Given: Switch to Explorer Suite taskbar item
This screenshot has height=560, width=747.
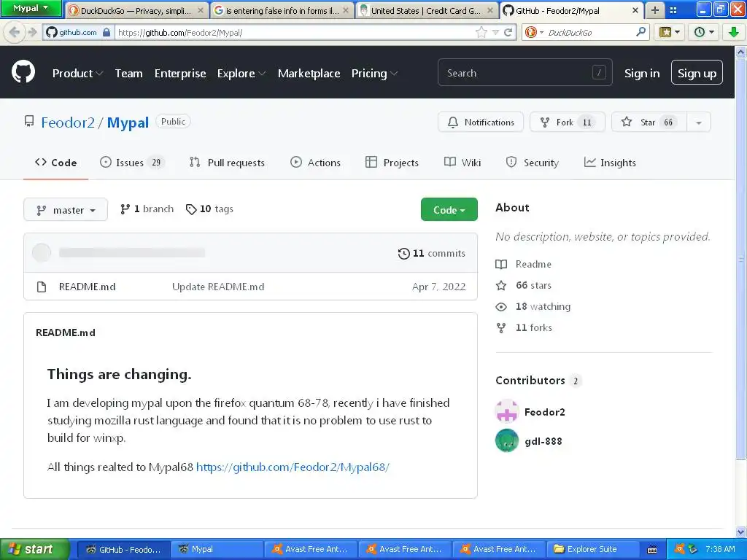Looking at the screenshot, I should pyautogui.click(x=592, y=549).
